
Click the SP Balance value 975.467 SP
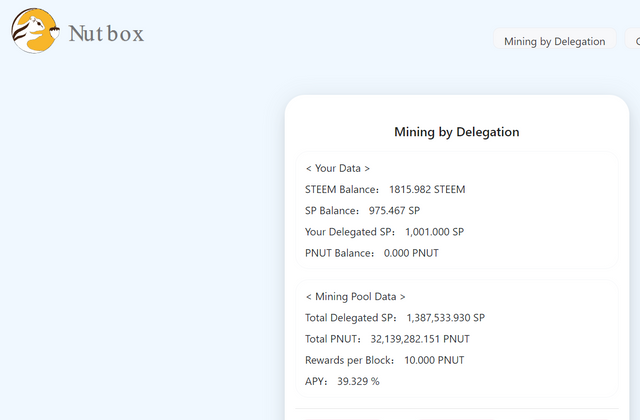tap(394, 211)
